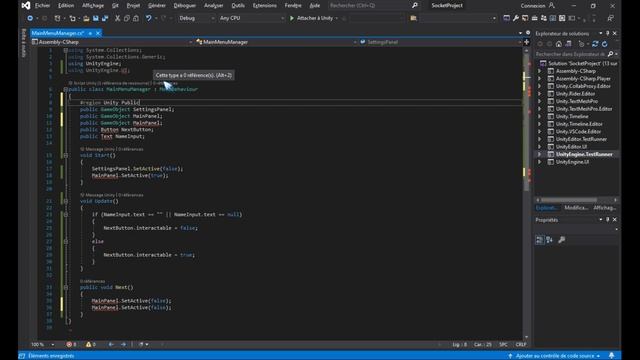Open the Debug configuration dropdown
Image resolution: width=640 pixels, height=360 pixels.
click(x=196, y=18)
